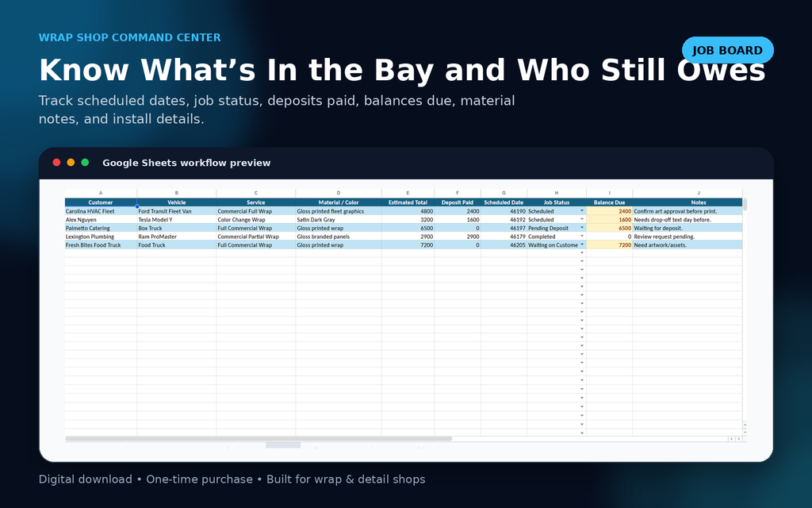812x508 pixels.
Task: Select column A header
Action: click(x=101, y=193)
